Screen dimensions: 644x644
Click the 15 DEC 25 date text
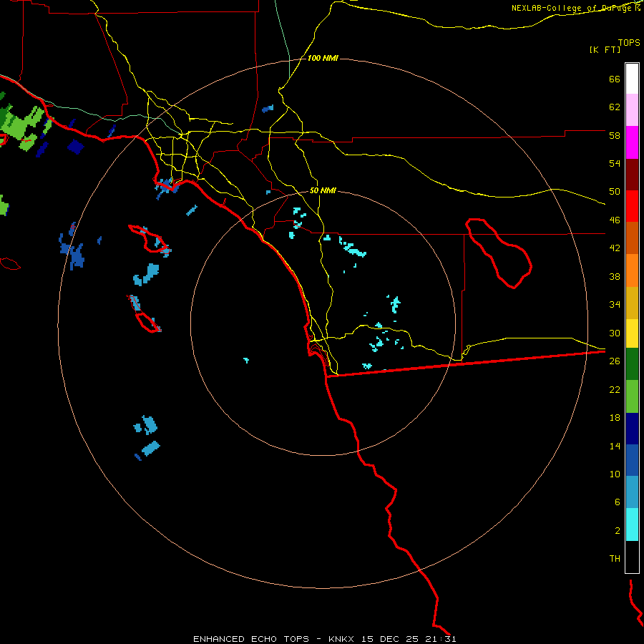click(390, 639)
